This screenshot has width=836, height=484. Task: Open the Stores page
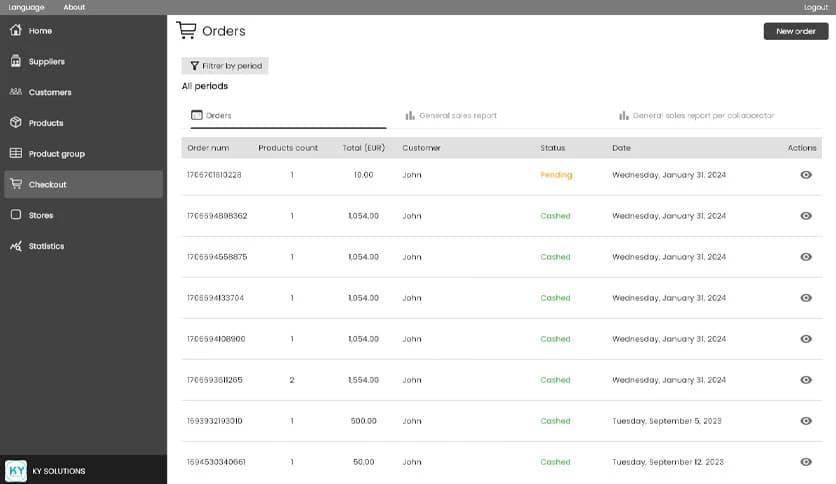tap(41, 215)
